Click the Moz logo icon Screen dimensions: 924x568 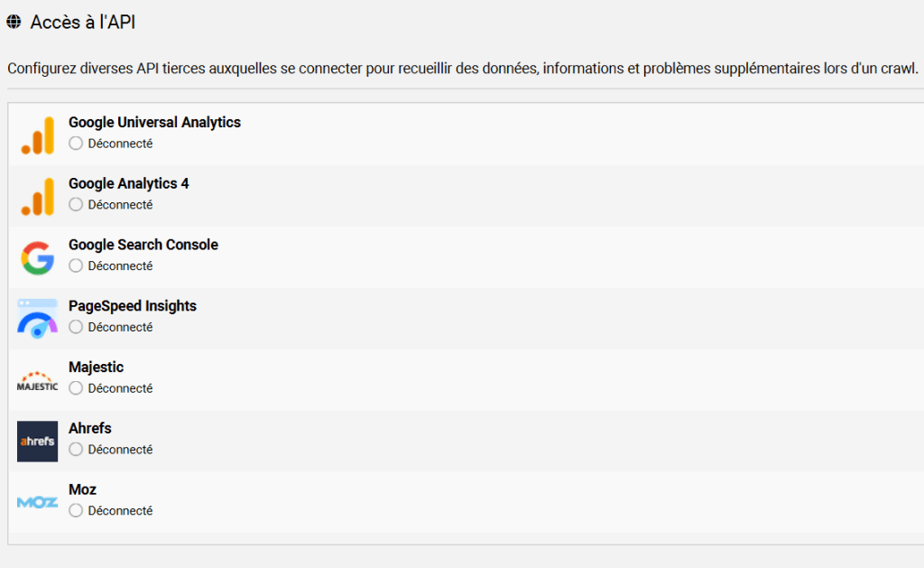coord(37,502)
